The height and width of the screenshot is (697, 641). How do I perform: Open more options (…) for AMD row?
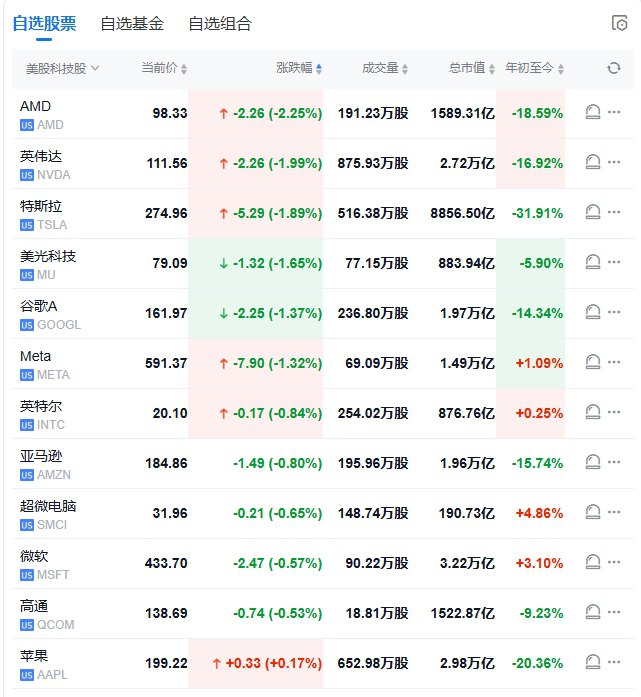pyautogui.click(x=614, y=112)
